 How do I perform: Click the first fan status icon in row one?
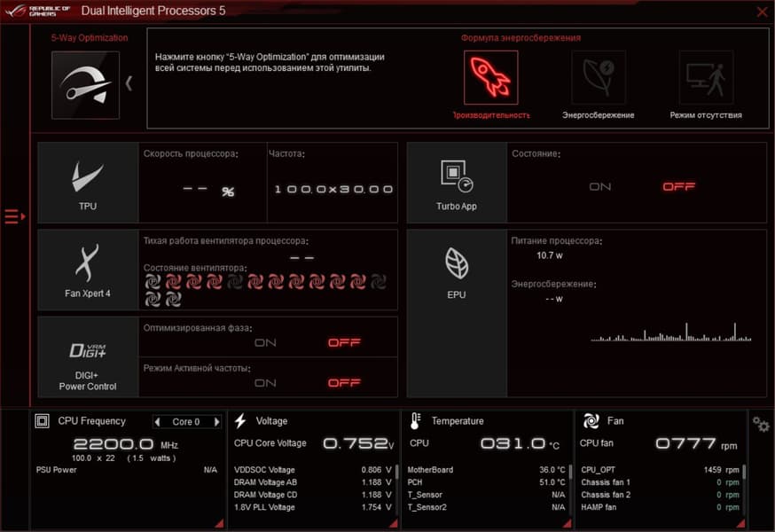tap(153, 282)
